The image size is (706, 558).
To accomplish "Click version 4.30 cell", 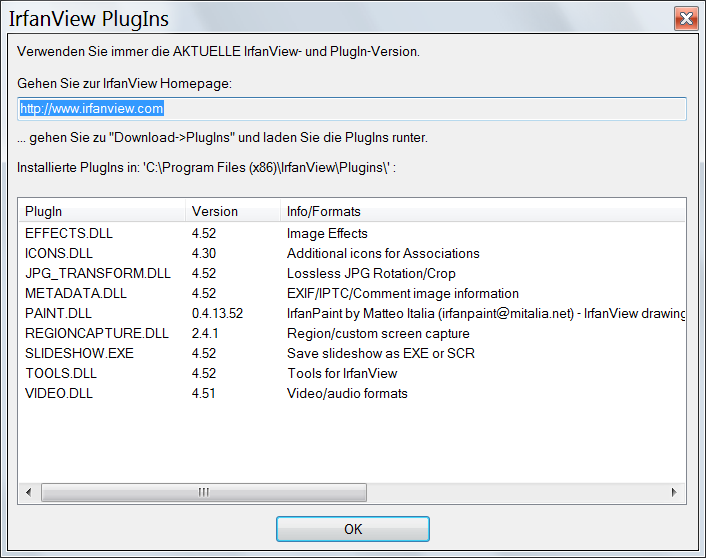I will tap(204, 253).
